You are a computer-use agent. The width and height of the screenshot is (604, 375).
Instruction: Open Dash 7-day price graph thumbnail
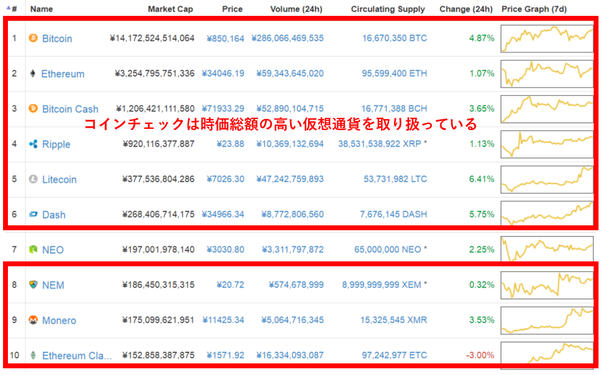[x=547, y=213]
